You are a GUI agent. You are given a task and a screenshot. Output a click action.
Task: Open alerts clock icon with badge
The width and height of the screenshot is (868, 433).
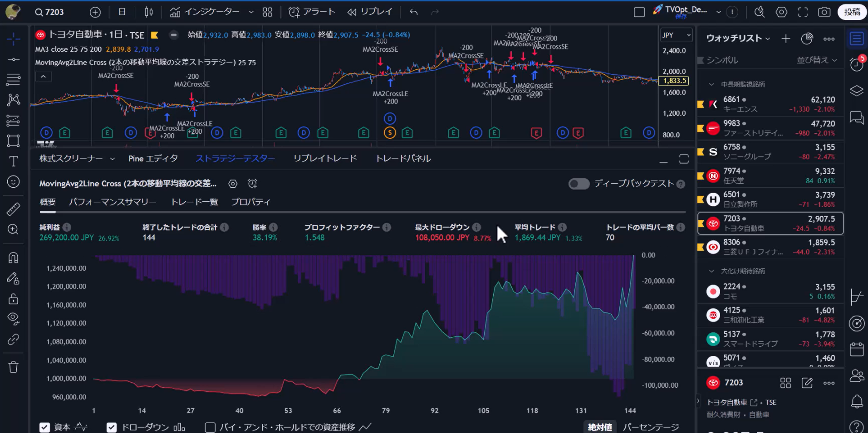click(x=857, y=64)
